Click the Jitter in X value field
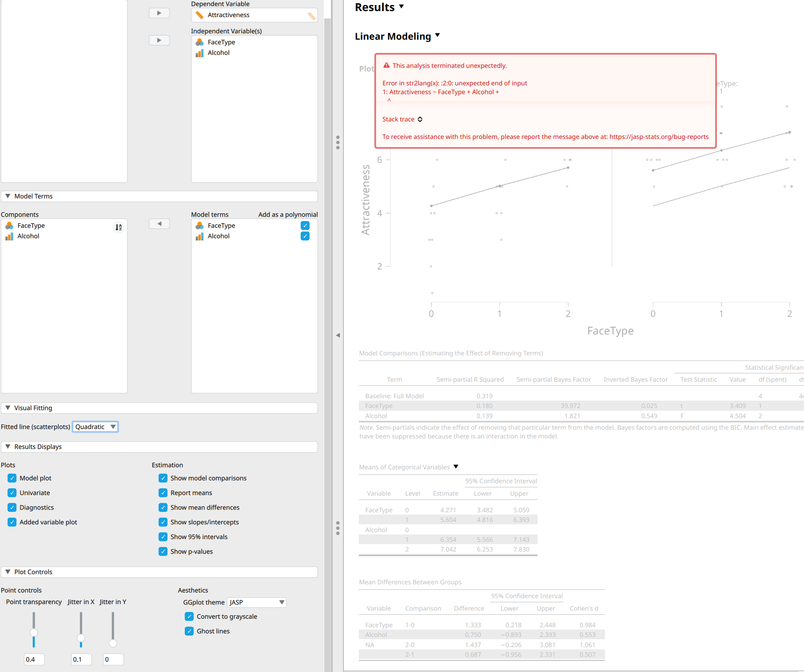The image size is (804, 672). click(81, 659)
